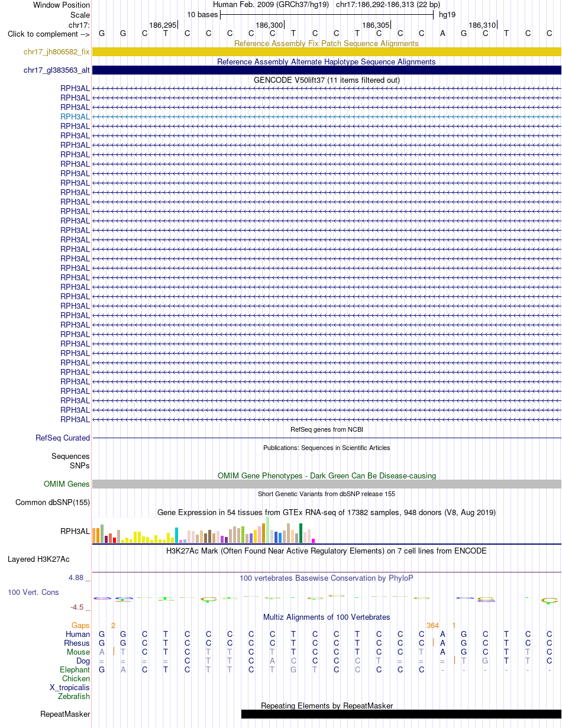Click the 'Click to complement -->' label
This screenshot has height=728, width=562.
click(49, 34)
